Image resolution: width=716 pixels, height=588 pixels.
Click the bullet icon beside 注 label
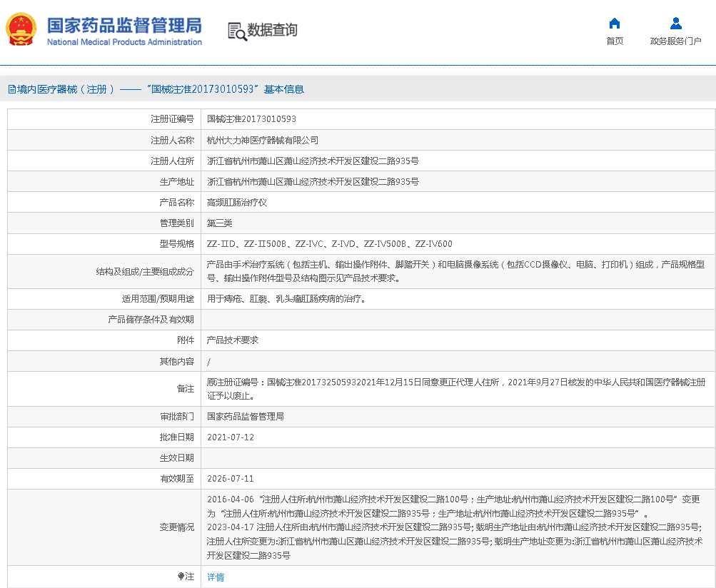181,576
